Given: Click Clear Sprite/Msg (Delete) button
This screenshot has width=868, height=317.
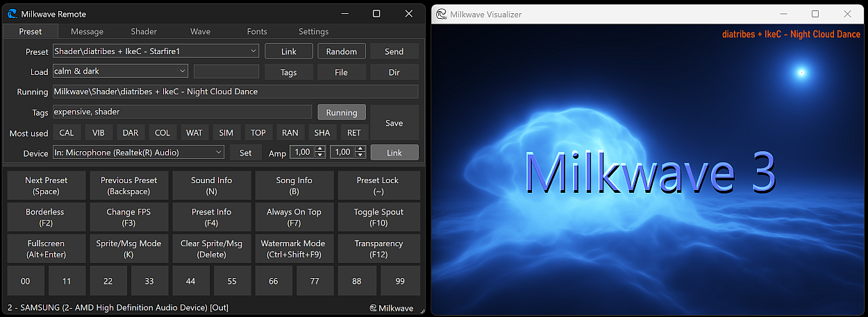Looking at the screenshot, I should 212,249.
